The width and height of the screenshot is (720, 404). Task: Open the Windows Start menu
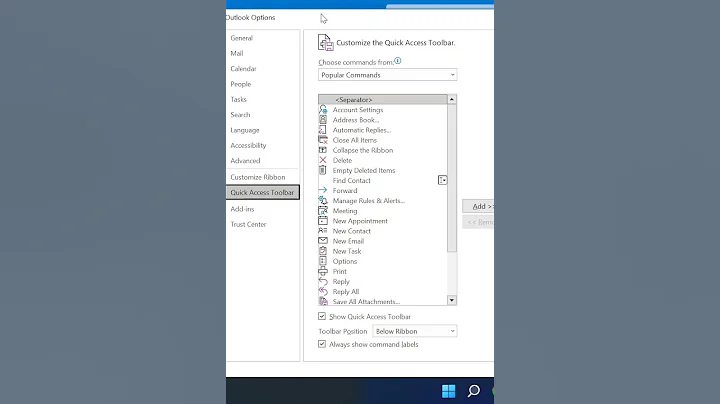pyautogui.click(x=449, y=391)
